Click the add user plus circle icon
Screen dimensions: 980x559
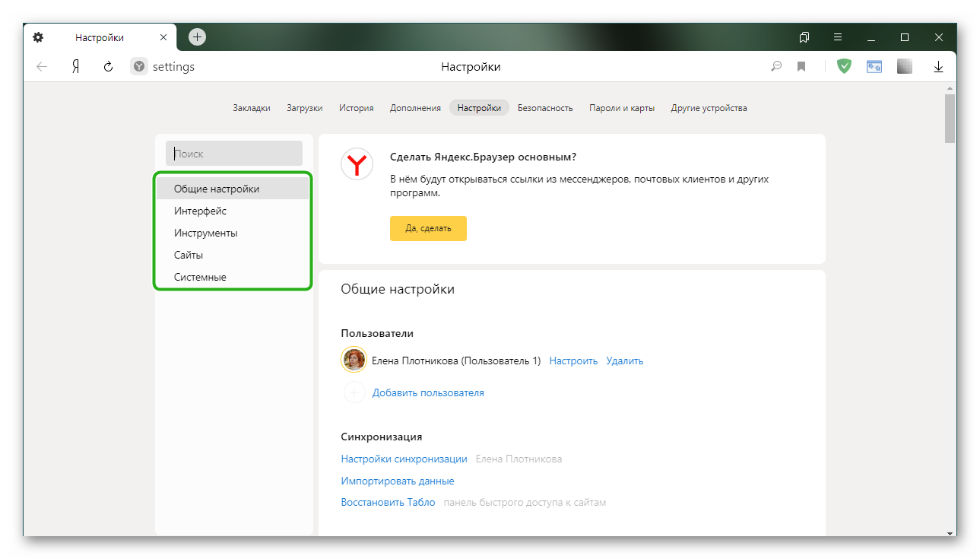[354, 392]
